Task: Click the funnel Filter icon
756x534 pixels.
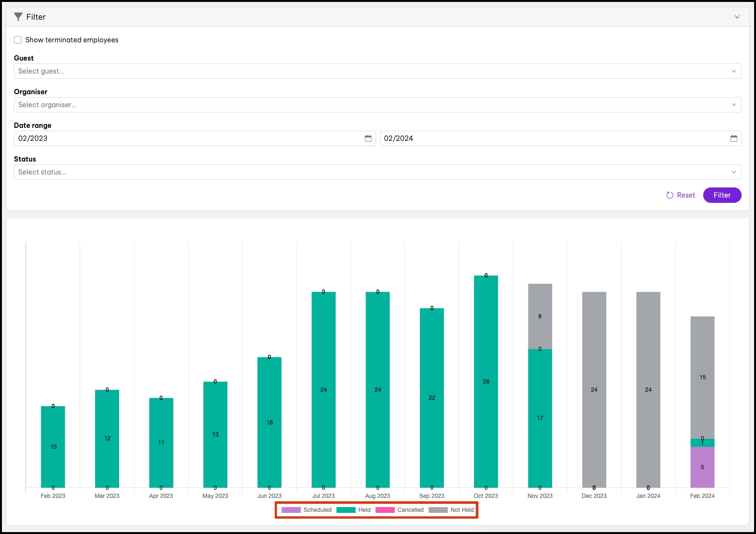Action: click(x=18, y=17)
